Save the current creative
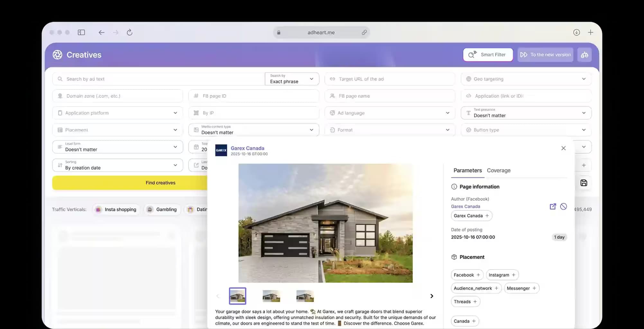644x329 pixels. [x=584, y=183]
